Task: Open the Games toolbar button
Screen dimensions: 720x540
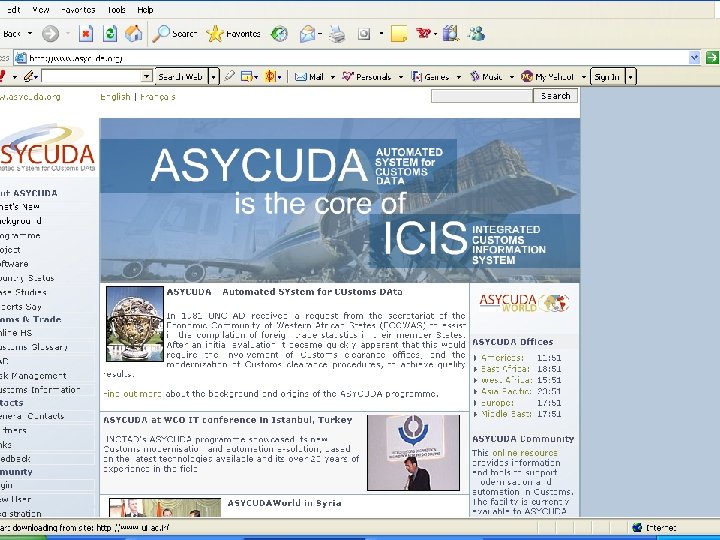Action: point(431,77)
